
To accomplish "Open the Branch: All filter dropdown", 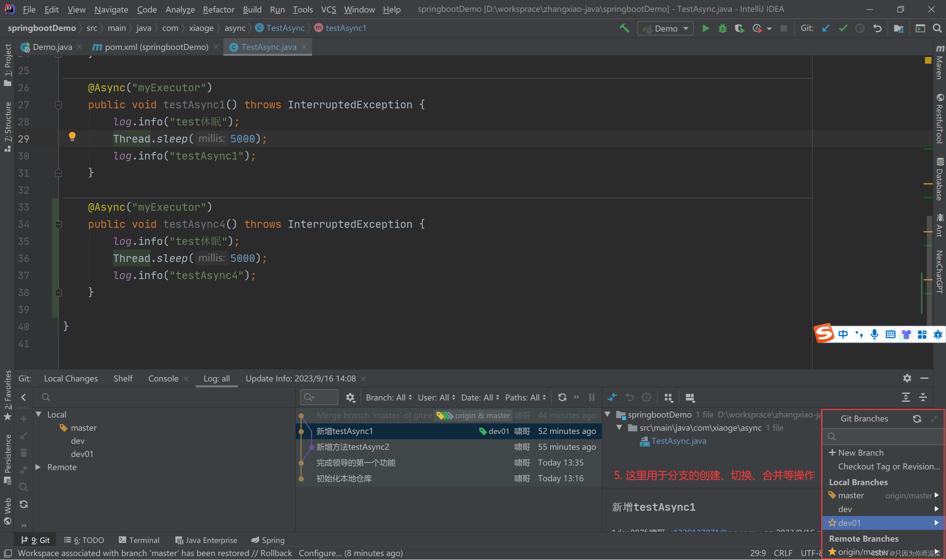I will pyautogui.click(x=389, y=398).
